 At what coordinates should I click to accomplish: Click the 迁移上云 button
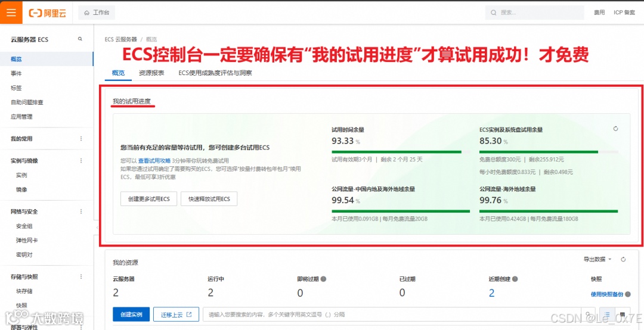pos(176,315)
